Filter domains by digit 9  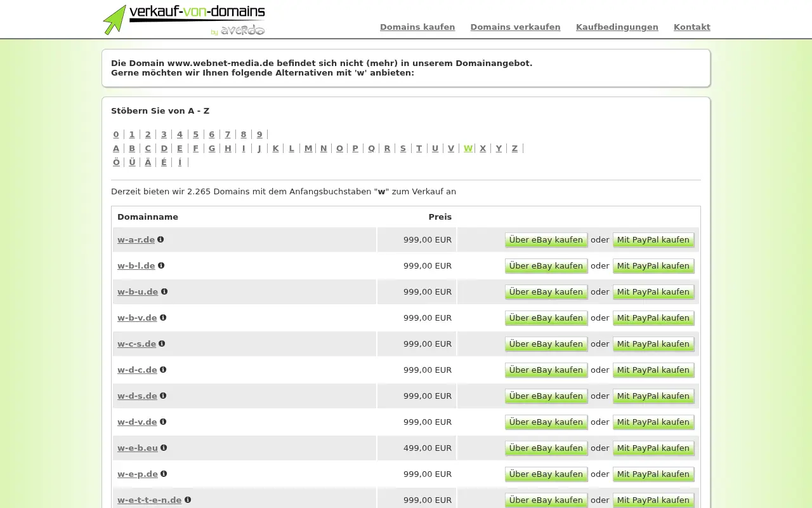[259, 134]
